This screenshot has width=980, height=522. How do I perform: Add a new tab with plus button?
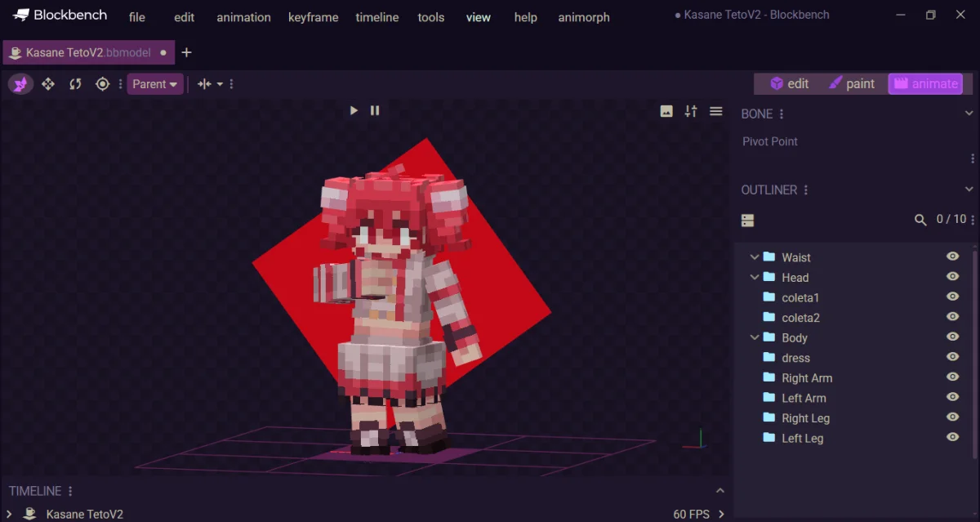pos(186,52)
